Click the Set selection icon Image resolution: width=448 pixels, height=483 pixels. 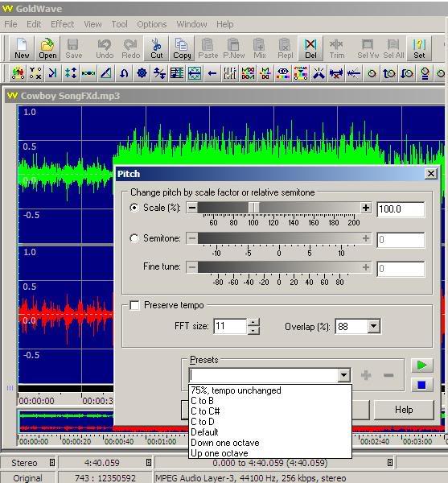coord(419,48)
